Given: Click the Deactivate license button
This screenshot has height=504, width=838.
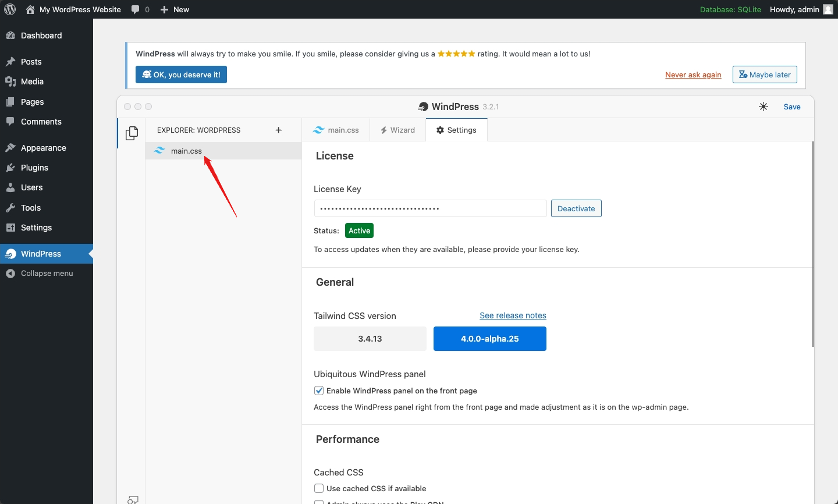Looking at the screenshot, I should point(576,208).
